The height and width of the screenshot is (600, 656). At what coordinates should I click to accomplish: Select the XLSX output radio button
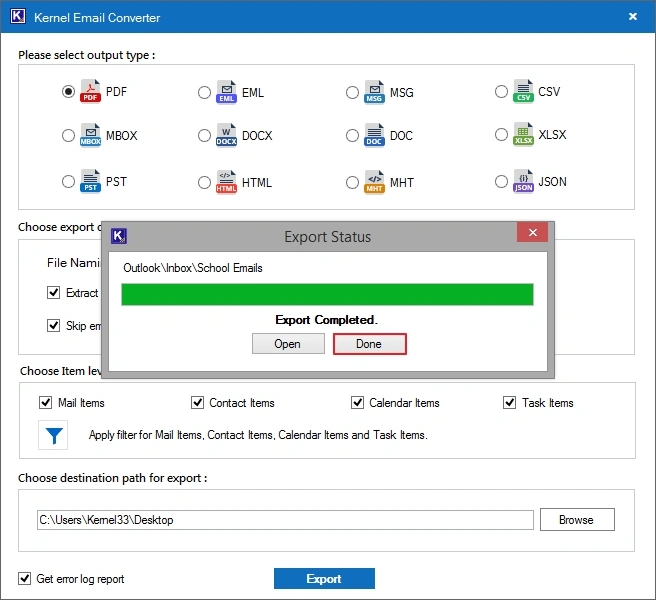click(x=501, y=134)
